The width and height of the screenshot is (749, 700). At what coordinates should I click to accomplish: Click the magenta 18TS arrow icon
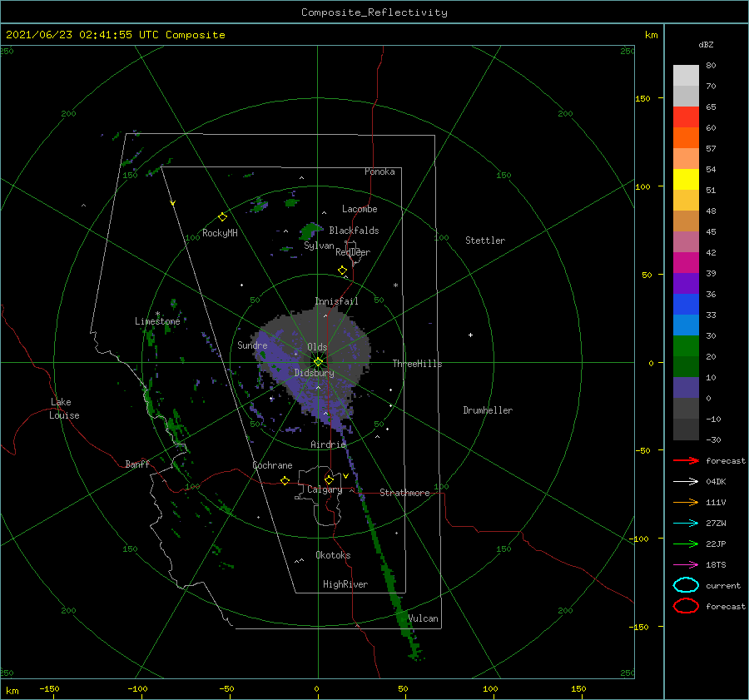686,565
